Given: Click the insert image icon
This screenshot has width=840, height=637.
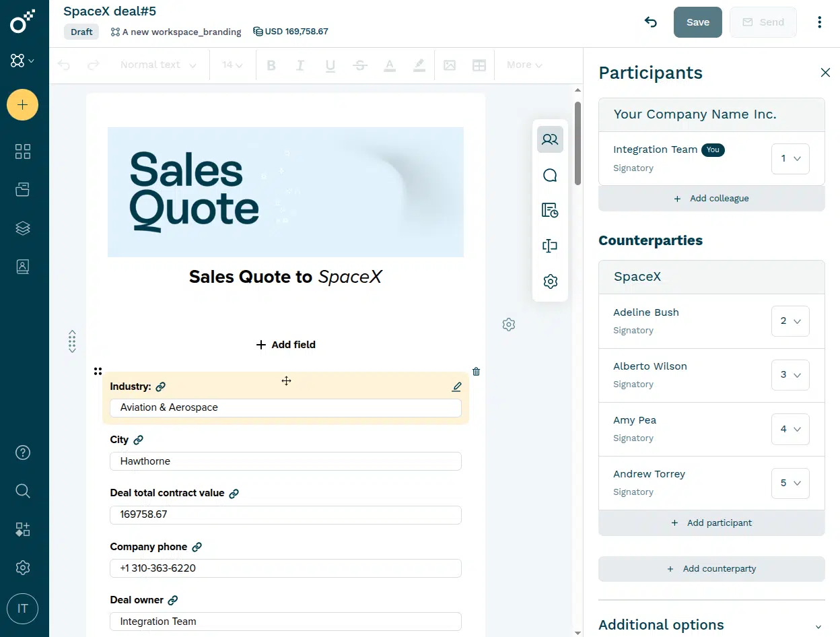Looking at the screenshot, I should click(x=450, y=65).
